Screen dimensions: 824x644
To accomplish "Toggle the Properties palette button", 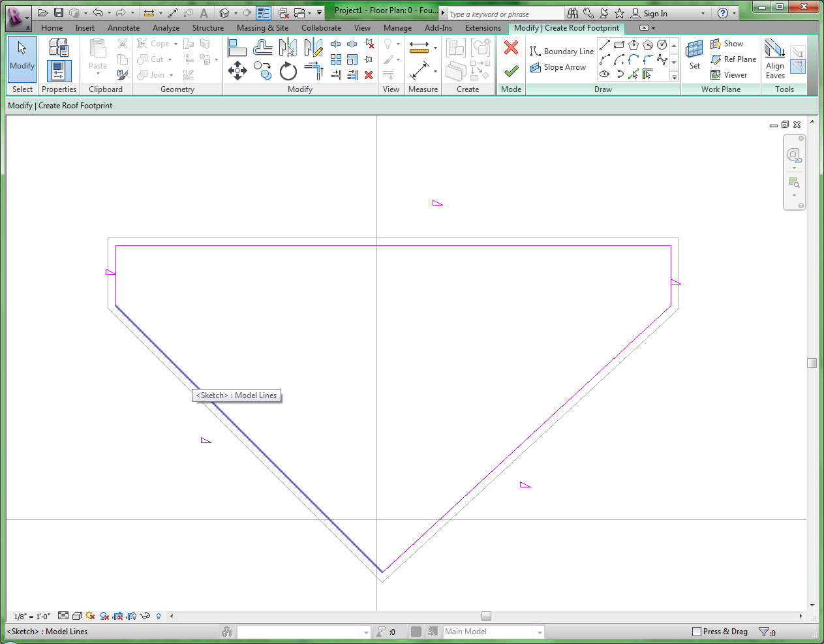I will tap(59, 70).
